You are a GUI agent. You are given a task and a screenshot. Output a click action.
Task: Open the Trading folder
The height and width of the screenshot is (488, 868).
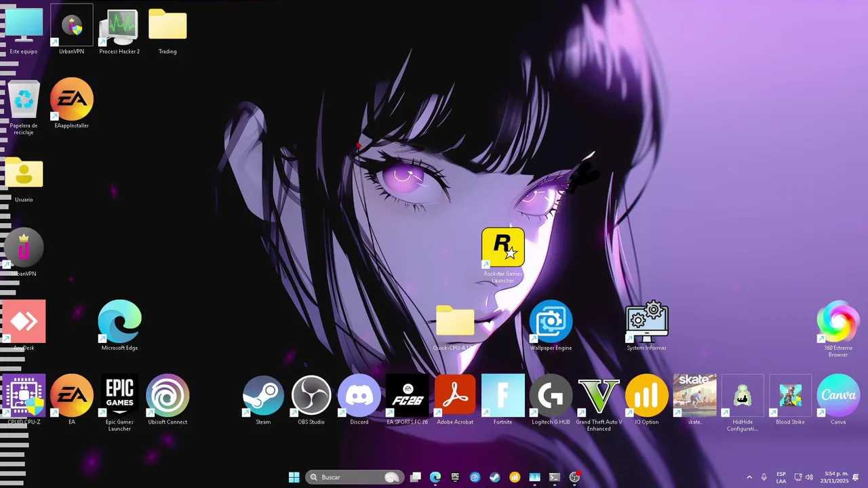(x=167, y=30)
